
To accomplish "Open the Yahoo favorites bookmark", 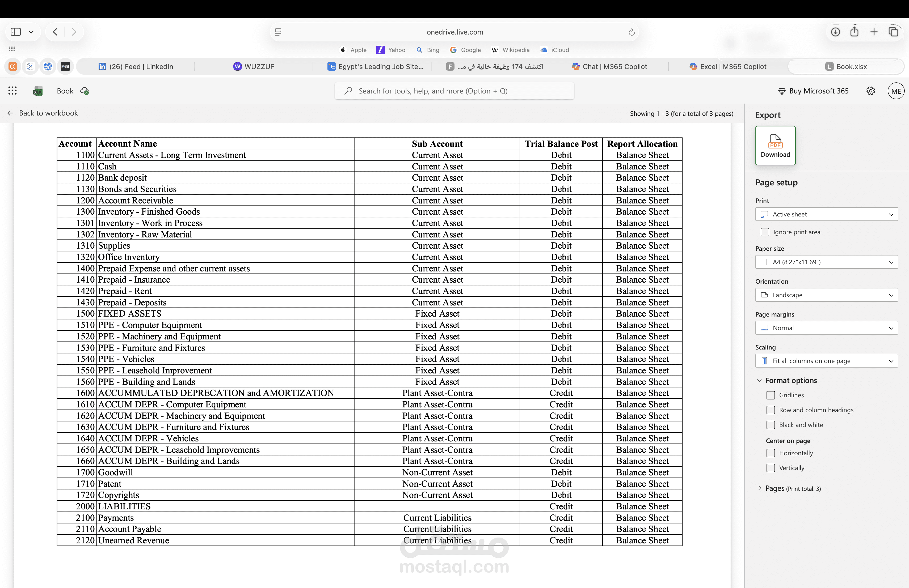I will coord(391,50).
